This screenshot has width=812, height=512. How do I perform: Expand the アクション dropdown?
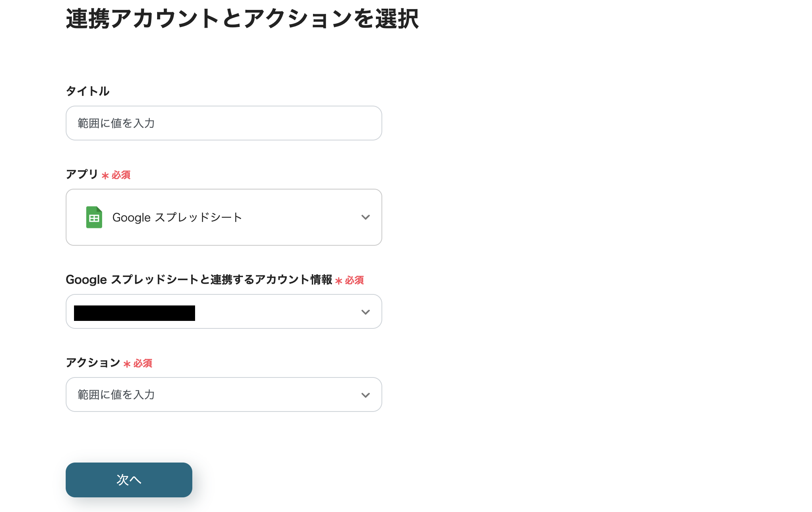pos(224,394)
